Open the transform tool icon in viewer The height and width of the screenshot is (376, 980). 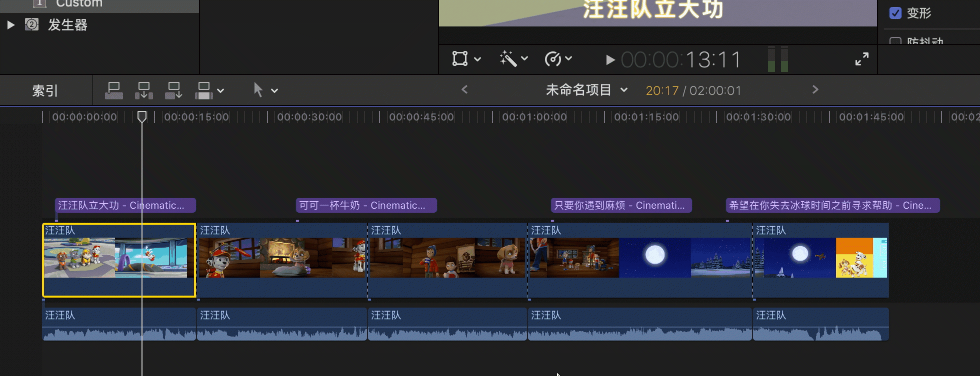point(459,58)
